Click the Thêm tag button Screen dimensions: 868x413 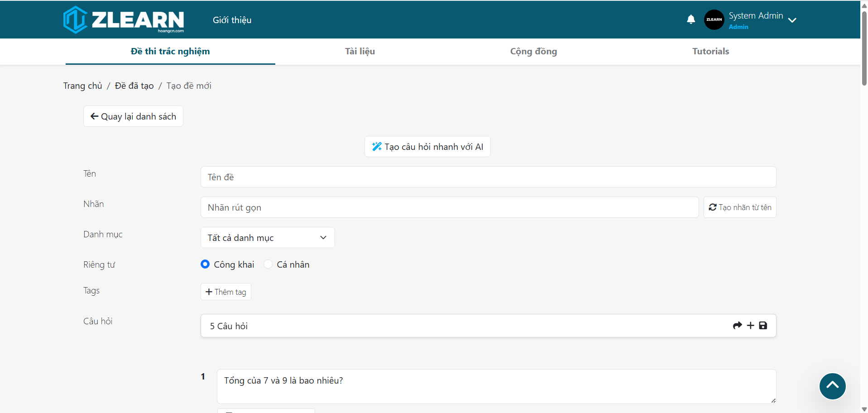point(225,292)
